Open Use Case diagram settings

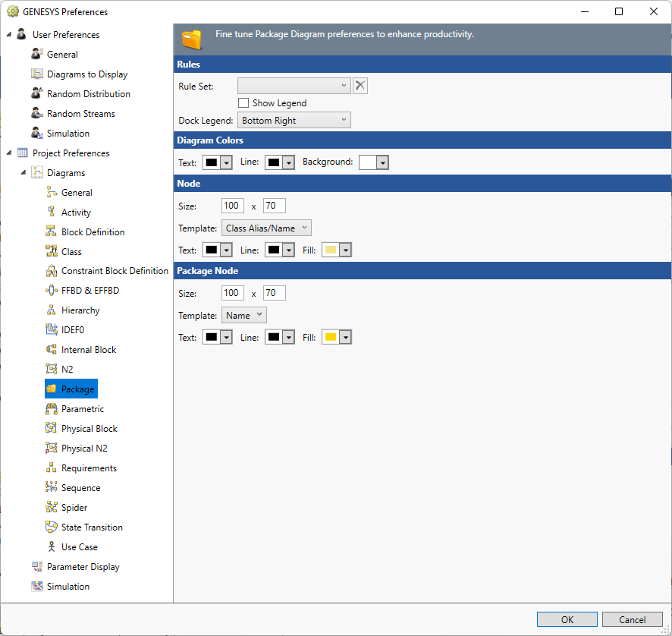tap(53, 546)
